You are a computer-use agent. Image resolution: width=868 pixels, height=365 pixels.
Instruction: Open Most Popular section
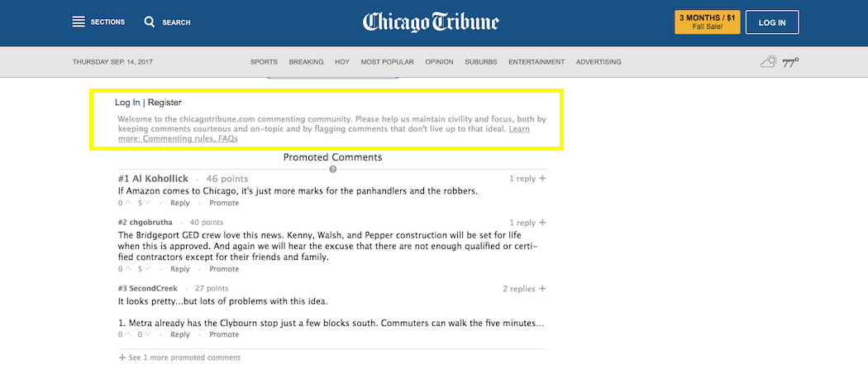[388, 62]
